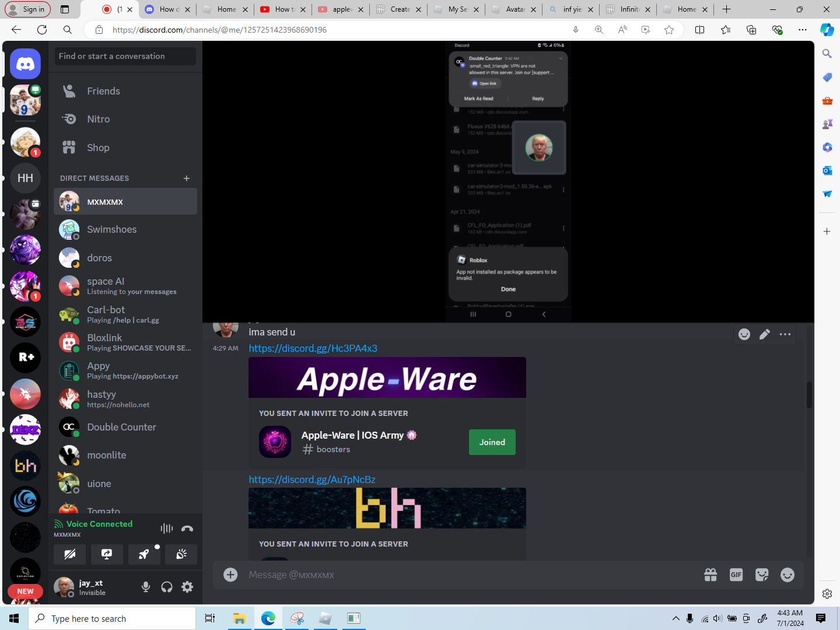Mute the microphone in user panel
This screenshot has height=630, width=840.
[146, 587]
